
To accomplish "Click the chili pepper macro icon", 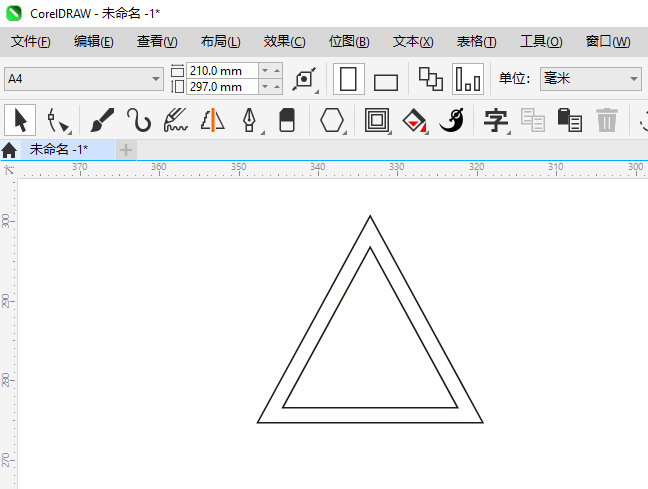I will click(452, 120).
